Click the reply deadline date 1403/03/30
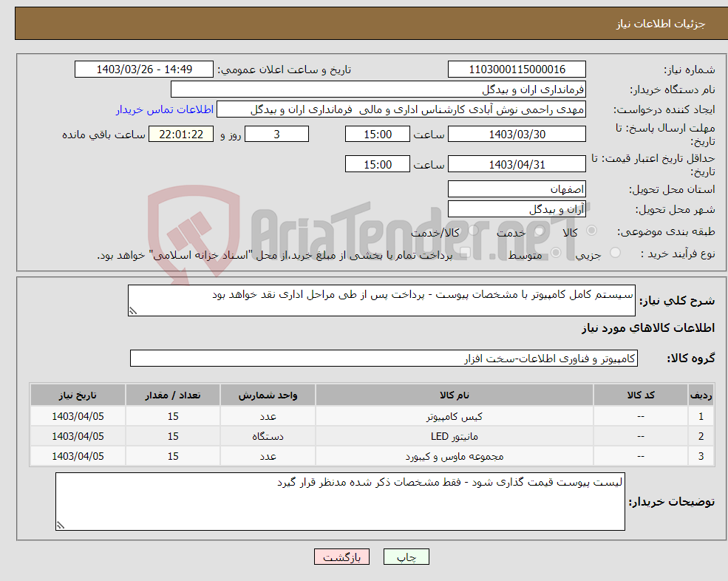The image size is (728, 581). [517, 135]
